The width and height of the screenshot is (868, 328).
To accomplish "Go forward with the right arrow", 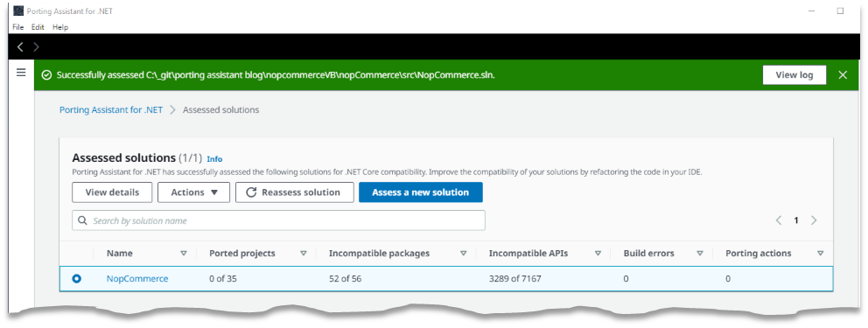I will tap(37, 47).
